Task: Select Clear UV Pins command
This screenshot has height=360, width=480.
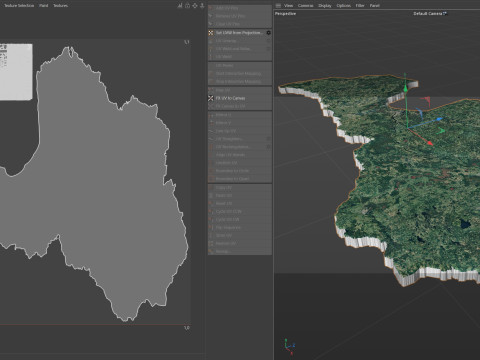Action: 240,24
